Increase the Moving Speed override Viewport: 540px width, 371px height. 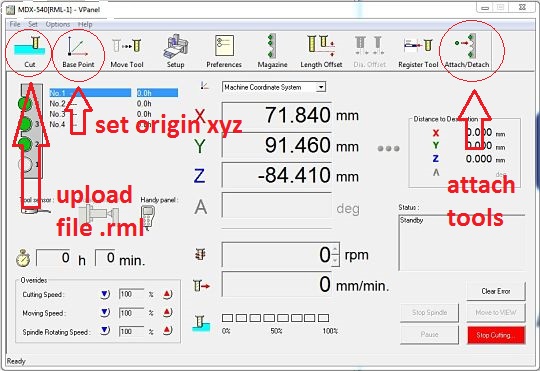(x=167, y=312)
